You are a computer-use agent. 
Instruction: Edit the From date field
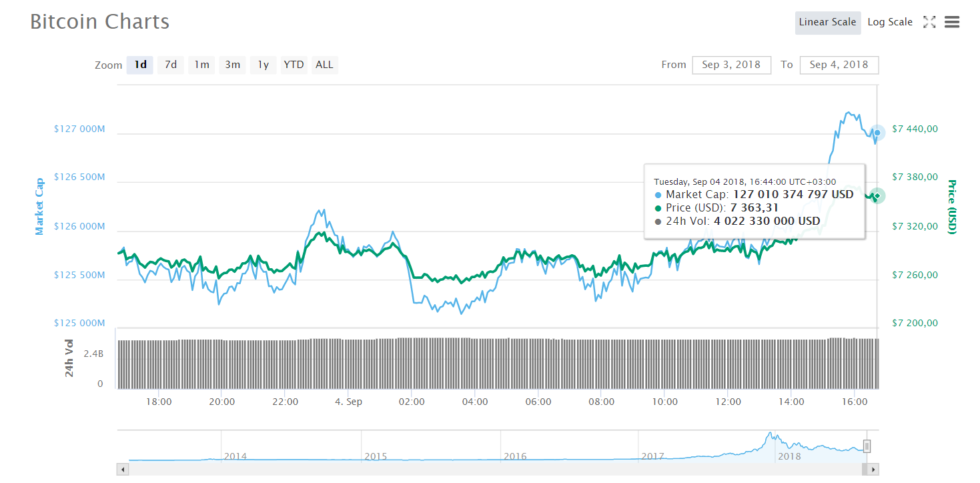pyautogui.click(x=731, y=65)
